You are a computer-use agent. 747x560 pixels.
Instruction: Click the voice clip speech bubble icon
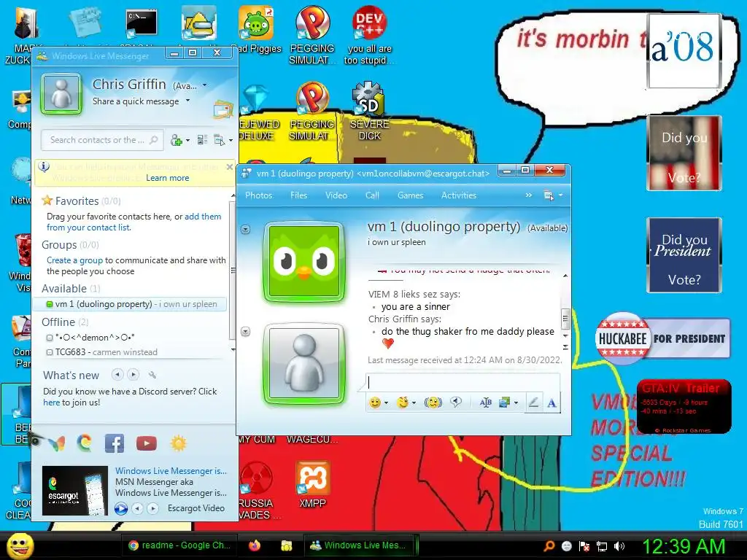(x=456, y=402)
